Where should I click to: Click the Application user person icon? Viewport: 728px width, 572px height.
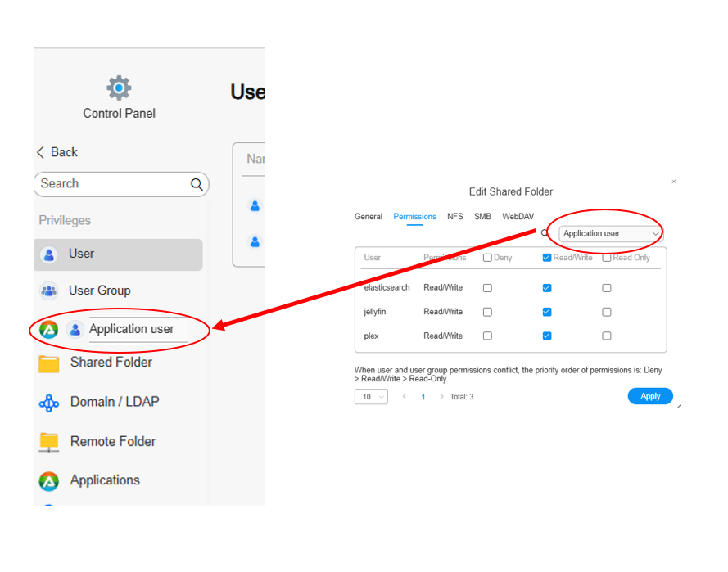pos(75,330)
